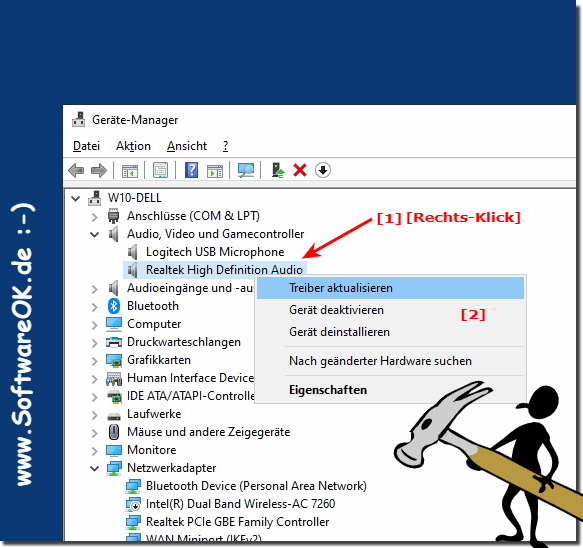Collapse Audio, Video und Gamecontroller node

[95, 234]
